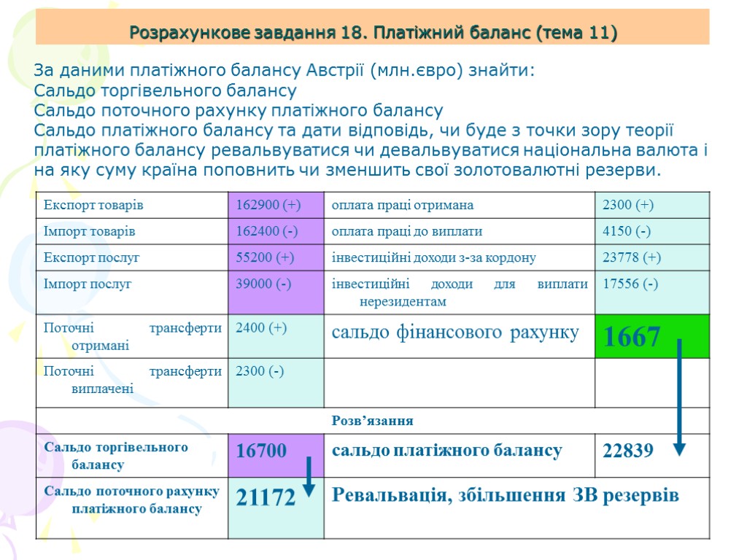The height and width of the screenshot is (560, 747).
Task: Select the line 'Сальдо торгівельного балансу' in the task text
Action: [166, 90]
